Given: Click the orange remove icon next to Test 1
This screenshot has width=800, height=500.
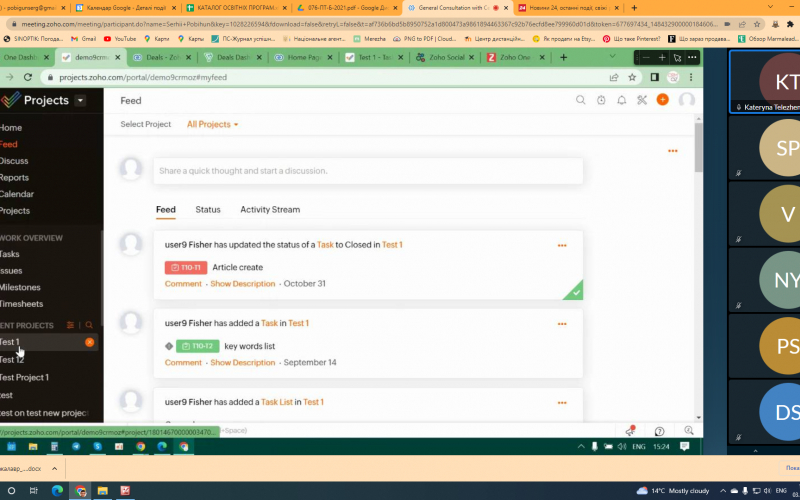Looking at the screenshot, I should coord(89,342).
